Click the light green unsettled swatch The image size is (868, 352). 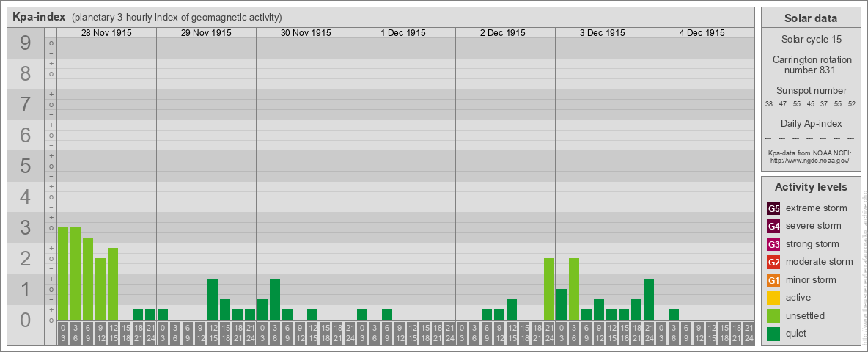pyautogui.click(x=773, y=316)
